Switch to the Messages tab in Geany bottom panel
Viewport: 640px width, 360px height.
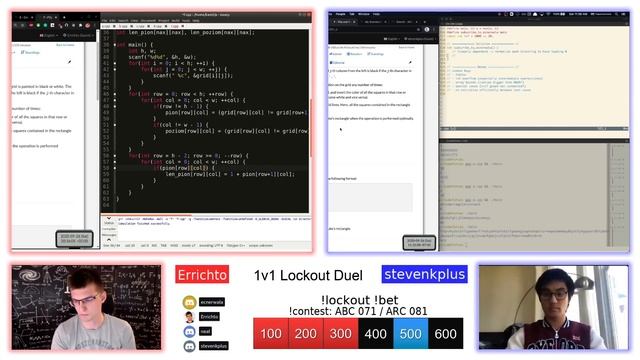pos(109,235)
